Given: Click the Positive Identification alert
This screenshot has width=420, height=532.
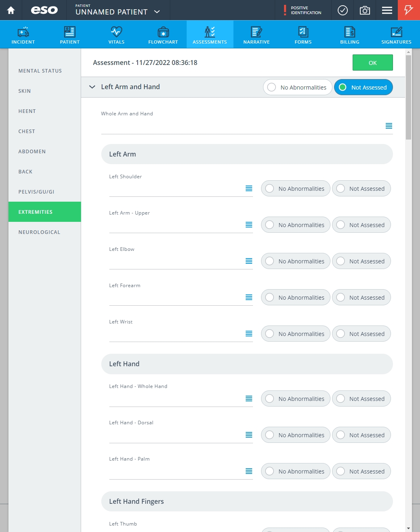Looking at the screenshot, I should click(303, 10).
